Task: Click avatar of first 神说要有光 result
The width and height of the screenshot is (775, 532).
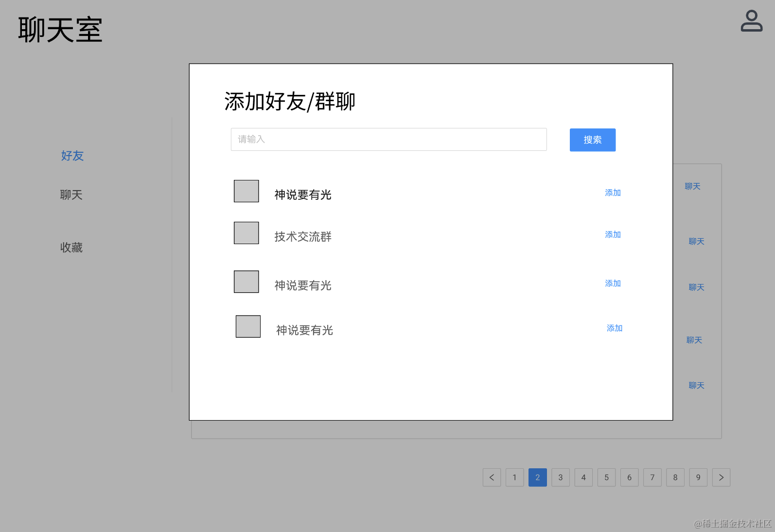Action: pyautogui.click(x=247, y=191)
